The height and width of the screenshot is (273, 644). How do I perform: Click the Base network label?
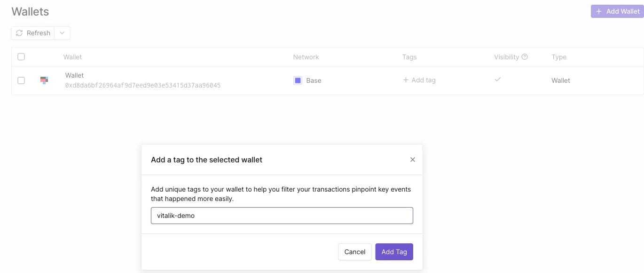coord(314,80)
